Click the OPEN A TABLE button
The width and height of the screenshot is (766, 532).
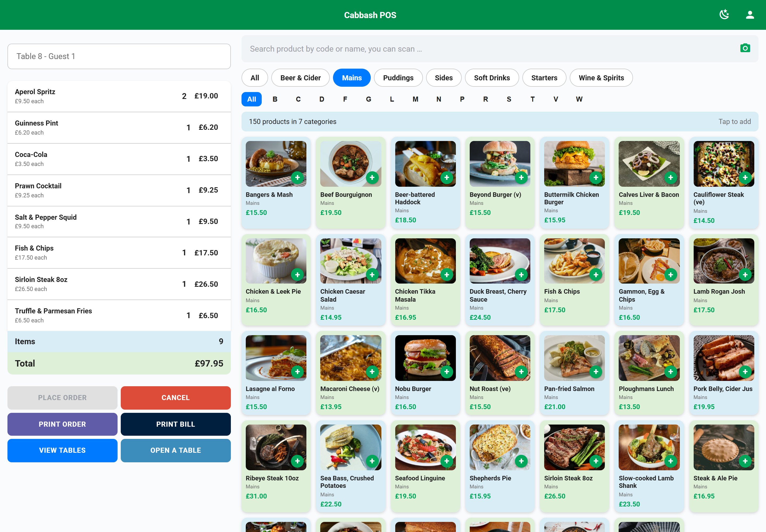click(176, 450)
